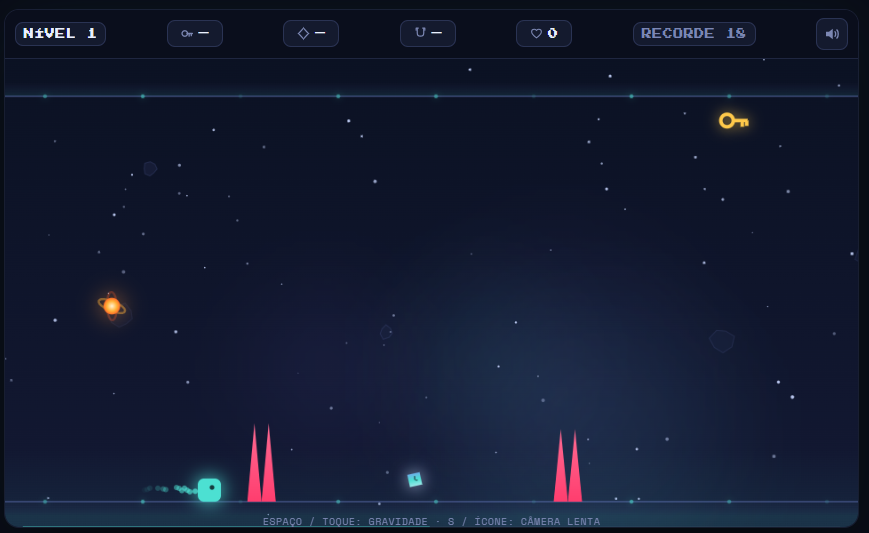
Task: Click the cyan cube player character
Action: coord(209,490)
